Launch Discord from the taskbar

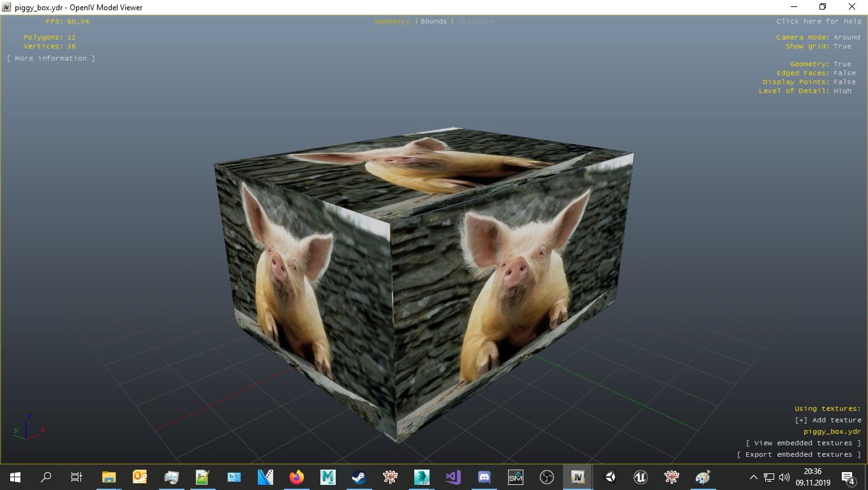[484, 477]
